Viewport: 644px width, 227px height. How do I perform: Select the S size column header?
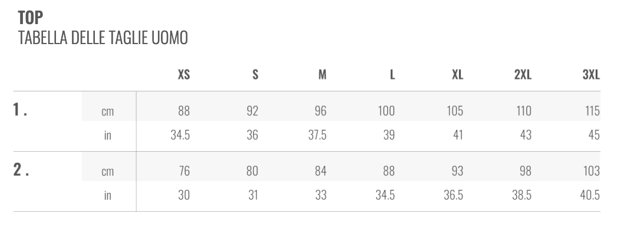[255, 75]
